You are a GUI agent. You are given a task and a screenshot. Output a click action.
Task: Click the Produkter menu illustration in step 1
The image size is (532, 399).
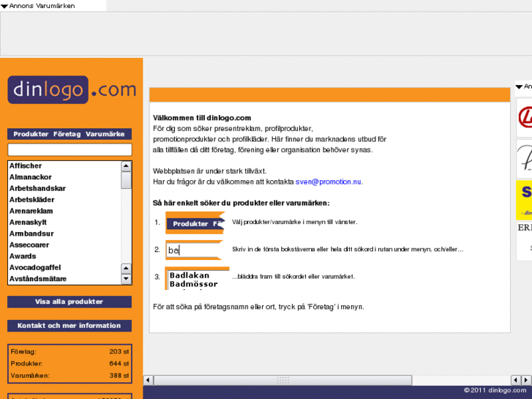click(x=195, y=223)
